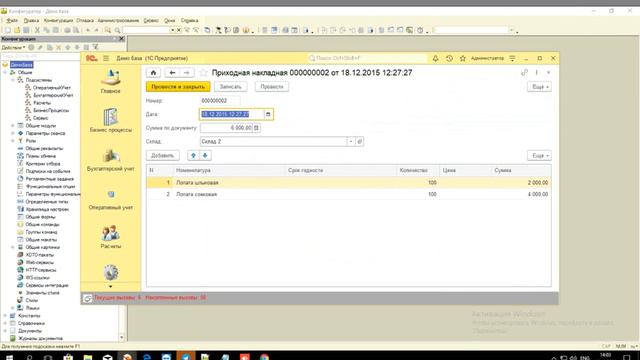
Task: Select HTTP-сервисы in configuration tree
Action: coord(41,270)
